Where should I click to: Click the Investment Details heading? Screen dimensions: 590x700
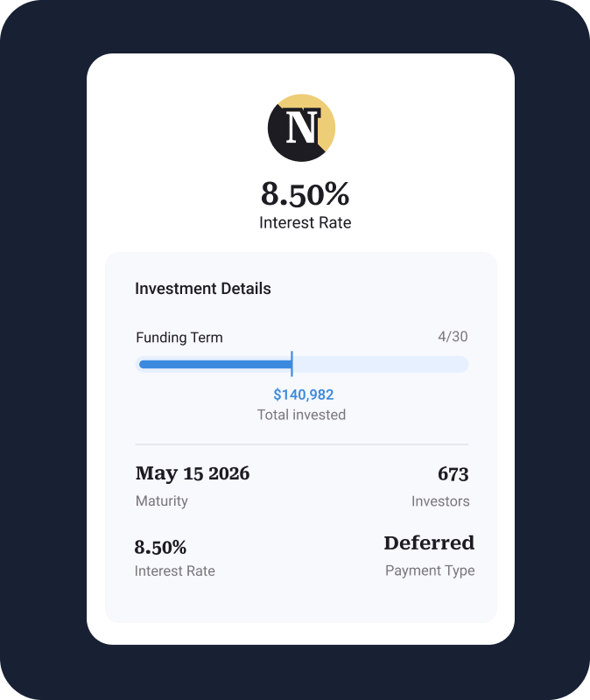pyautogui.click(x=203, y=289)
